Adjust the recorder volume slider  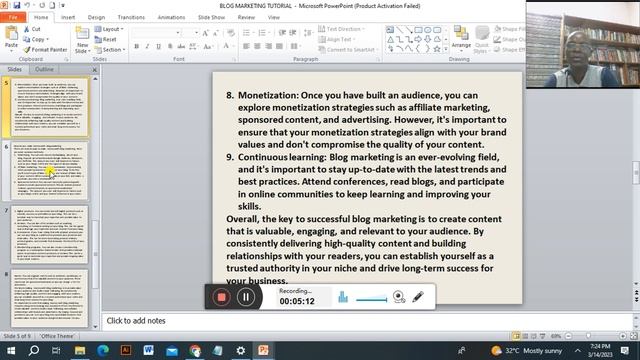click(x=371, y=300)
